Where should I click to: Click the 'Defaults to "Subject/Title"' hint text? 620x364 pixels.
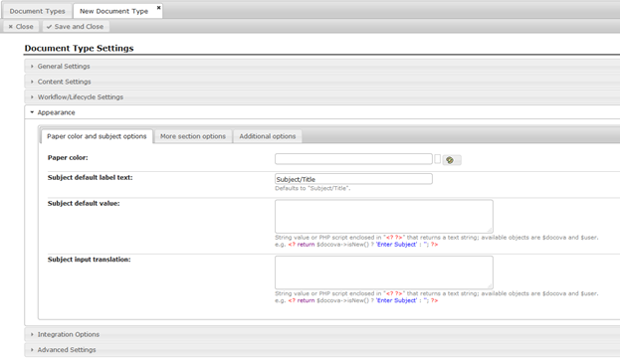point(312,189)
